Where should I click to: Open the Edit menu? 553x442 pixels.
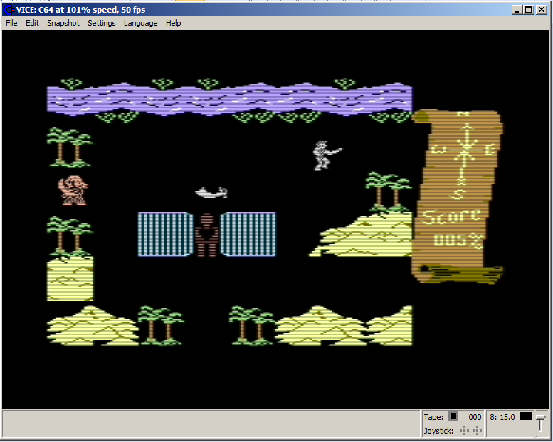click(32, 23)
